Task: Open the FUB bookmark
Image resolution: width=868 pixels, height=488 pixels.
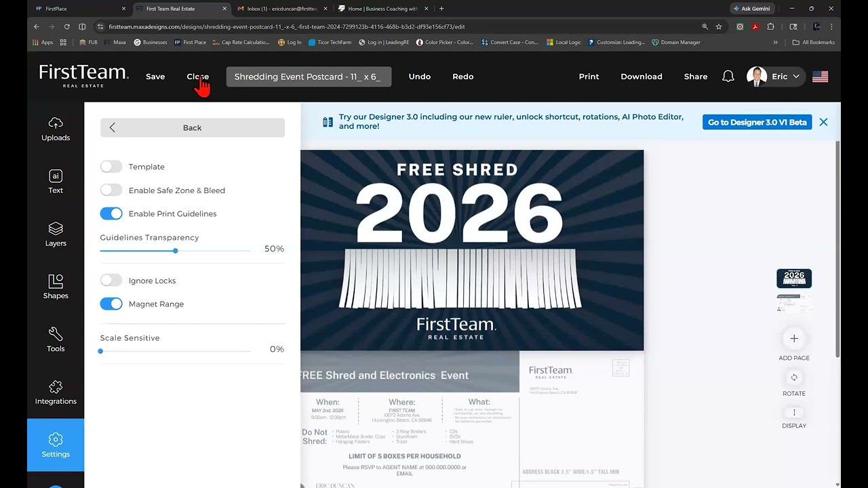Action: pyautogui.click(x=88, y=42)
